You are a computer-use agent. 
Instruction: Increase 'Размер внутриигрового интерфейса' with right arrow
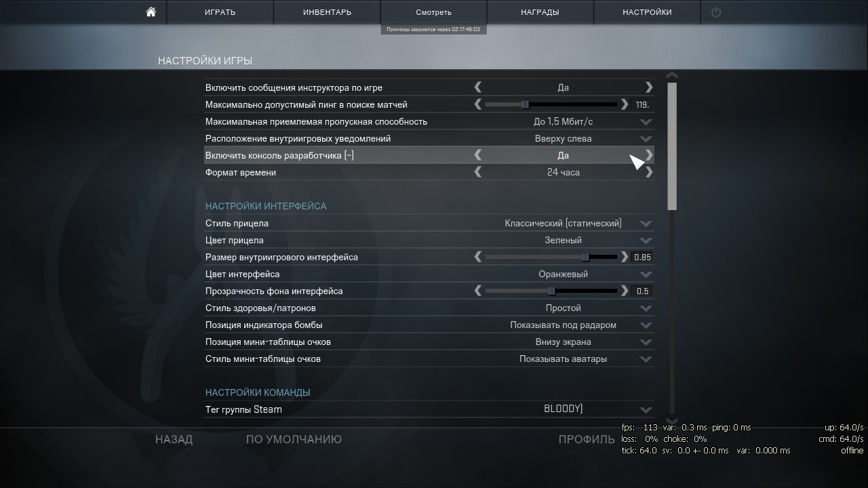(x=625, y=257)
